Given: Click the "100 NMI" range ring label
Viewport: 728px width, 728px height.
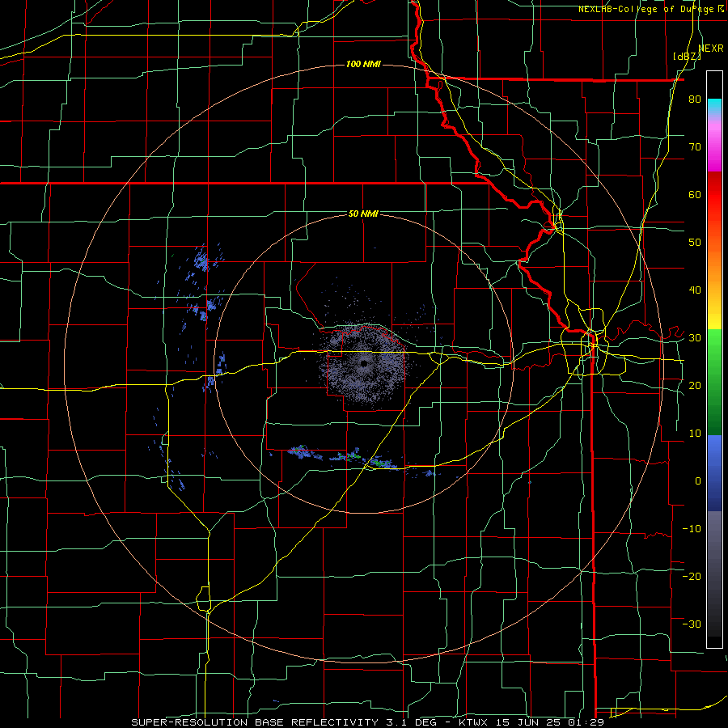Looking at the screenshot, I should pyautogui.click(x=363, y=64).
